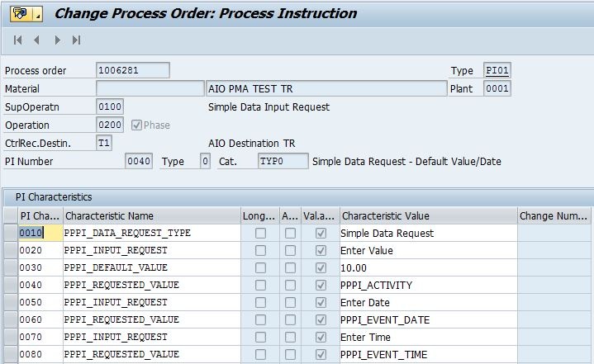Click the Plant field 0001
Screen dimensions: 594x364
tap(497, 88)
